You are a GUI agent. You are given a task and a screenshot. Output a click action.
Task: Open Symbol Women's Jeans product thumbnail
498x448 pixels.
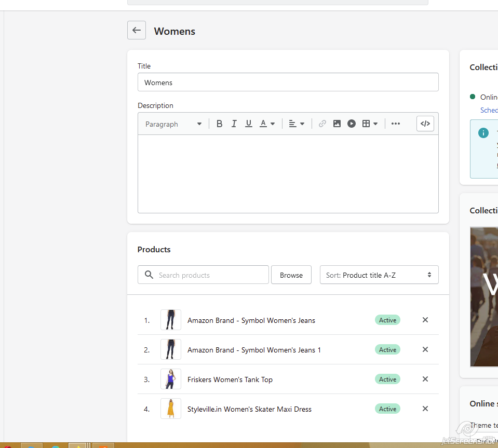pos(171,320)
